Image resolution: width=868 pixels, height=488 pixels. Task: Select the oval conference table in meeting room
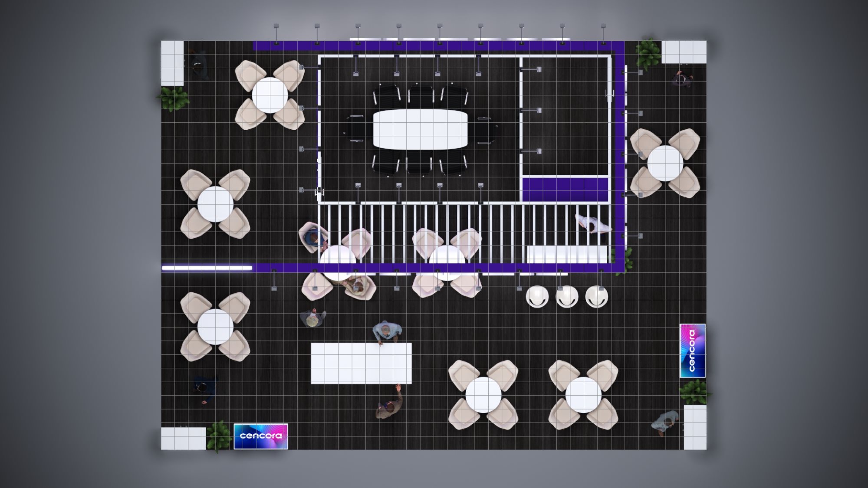[420, 129]
